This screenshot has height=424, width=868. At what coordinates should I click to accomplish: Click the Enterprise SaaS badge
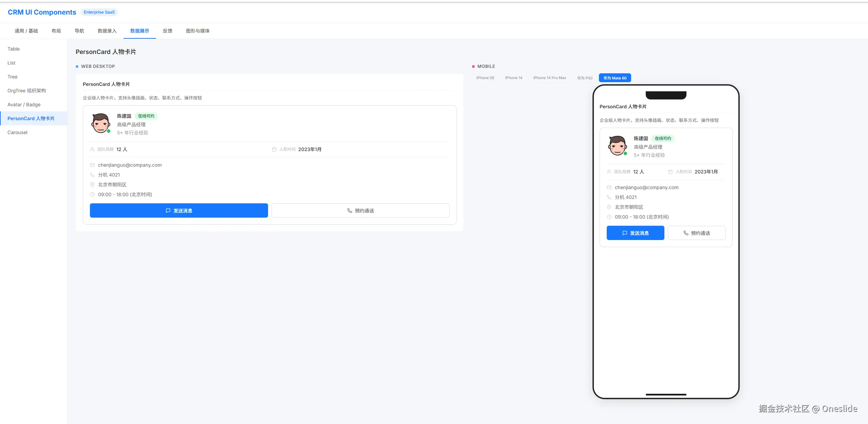coord(99,12)
